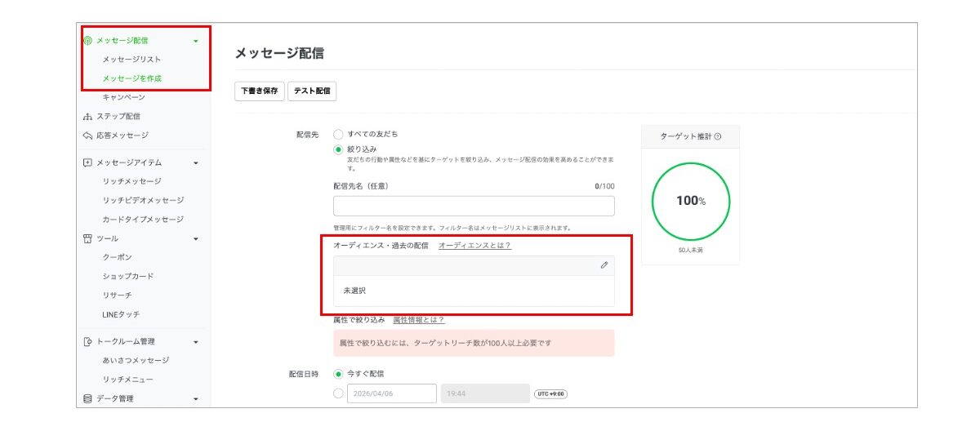Click the pencil edit icon for audience
Viewport: 980px width, 431px height.
pos(604,265)
